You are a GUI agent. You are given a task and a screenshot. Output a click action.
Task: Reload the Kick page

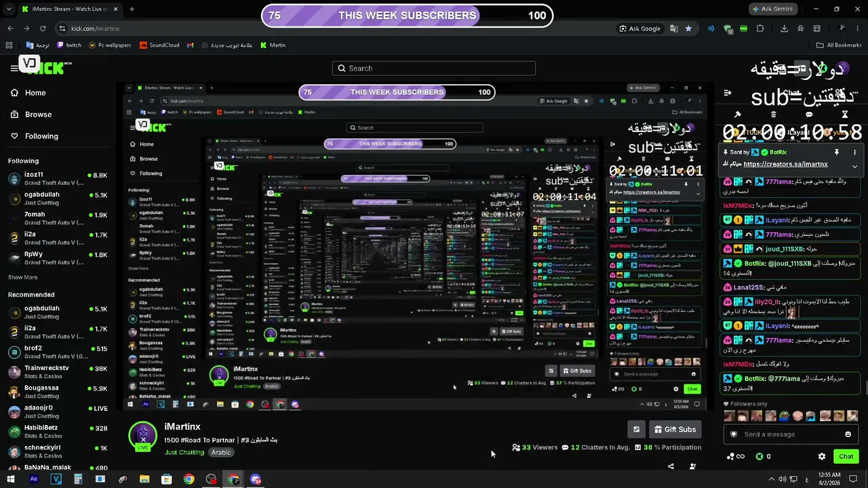(43, 28)
